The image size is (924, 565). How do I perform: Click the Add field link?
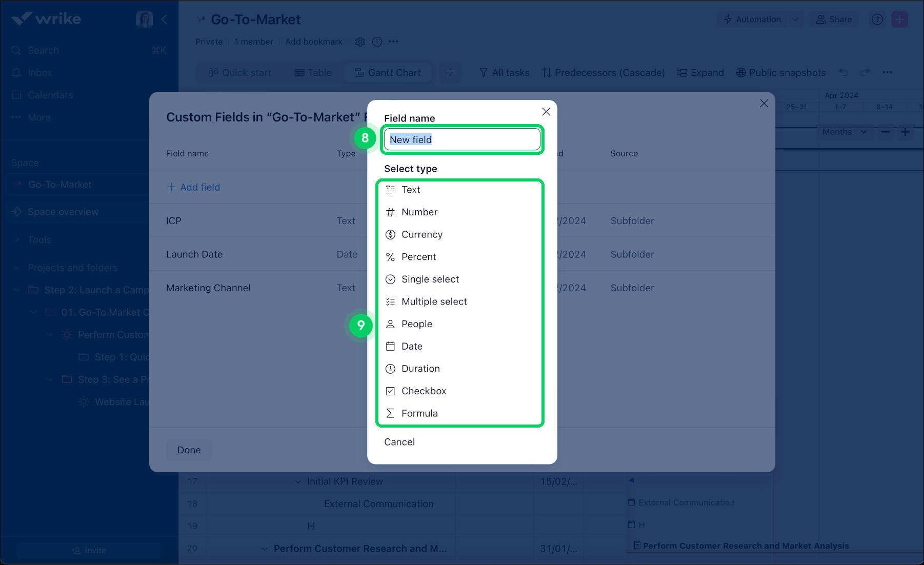(193, 187)
